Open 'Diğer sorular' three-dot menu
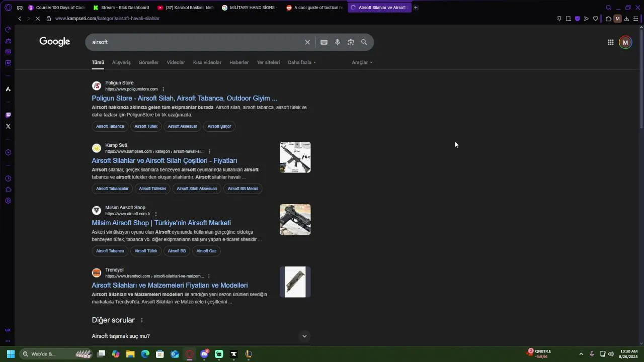Screen dimensions: 644x362 pos(142,320)
